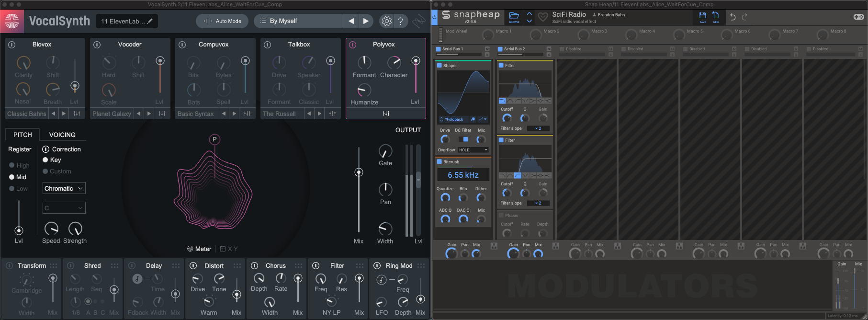Viewport: 868px width, 320px height.
Task: Open Compuvox advanced settings sliders icon
Action: pyautogui.click(x=247, y=114)
